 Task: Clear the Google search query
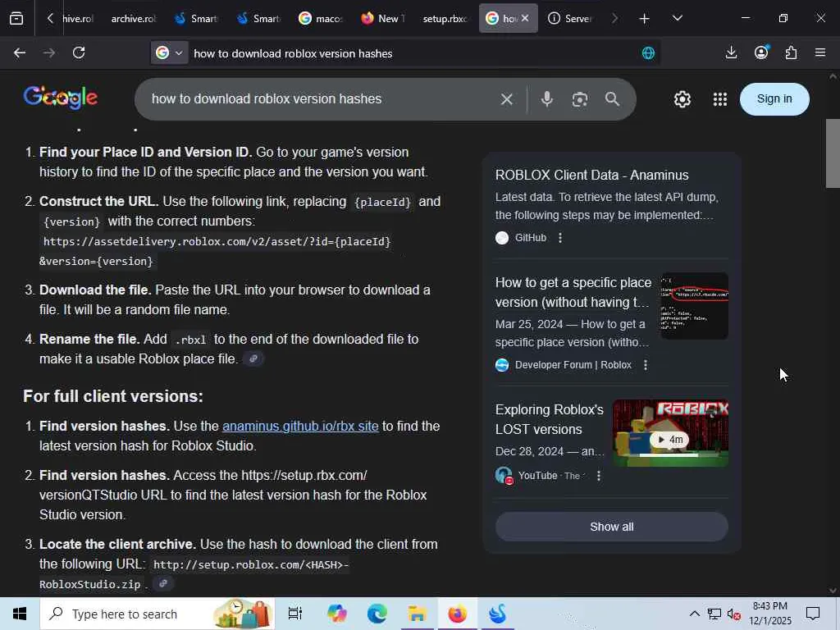click(506, 99)
